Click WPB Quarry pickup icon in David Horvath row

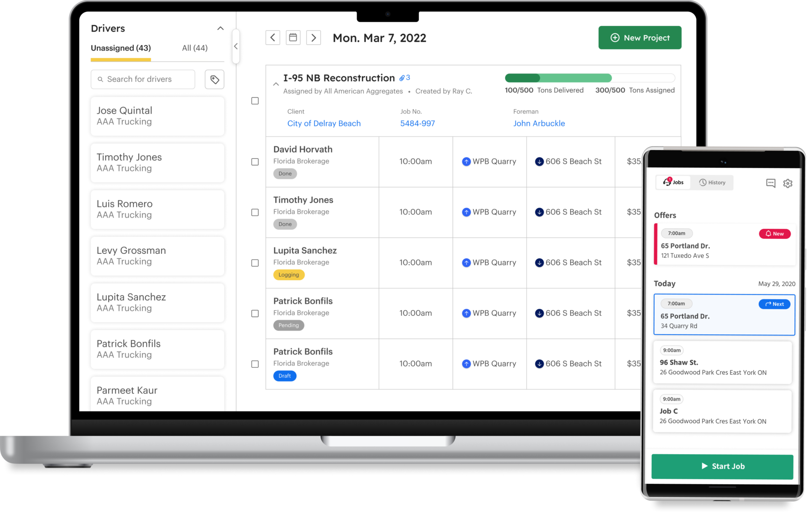(466, 162)
